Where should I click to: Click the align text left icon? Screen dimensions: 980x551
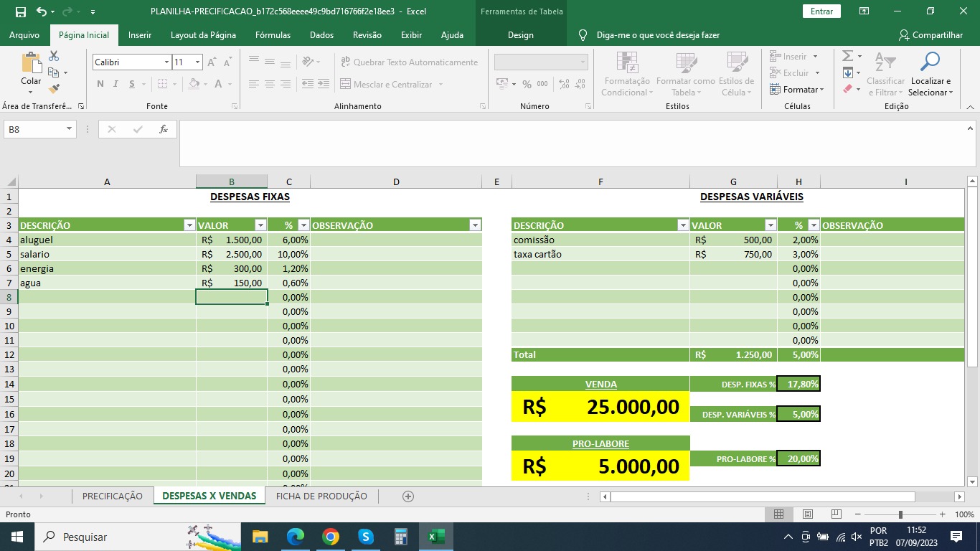point(253,84)
